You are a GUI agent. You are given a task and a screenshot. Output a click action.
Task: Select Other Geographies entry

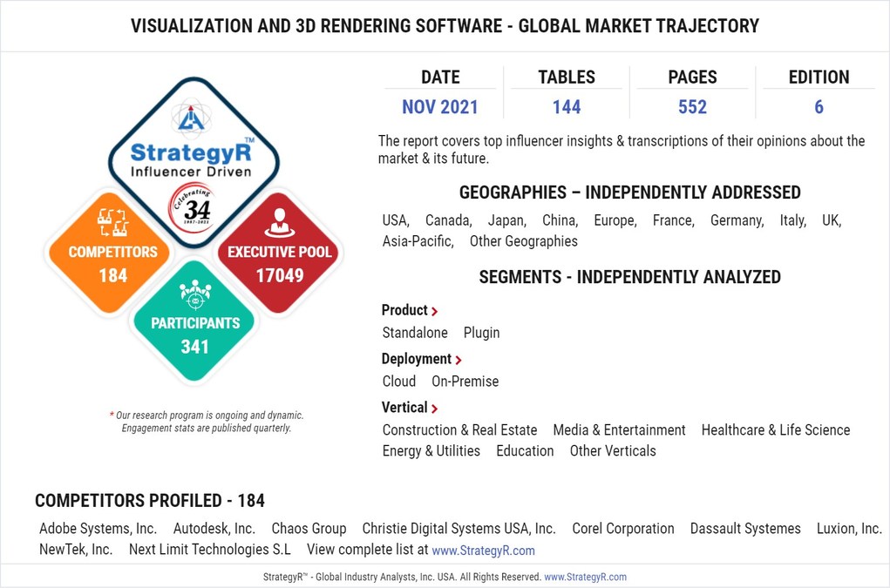point(523,241)
